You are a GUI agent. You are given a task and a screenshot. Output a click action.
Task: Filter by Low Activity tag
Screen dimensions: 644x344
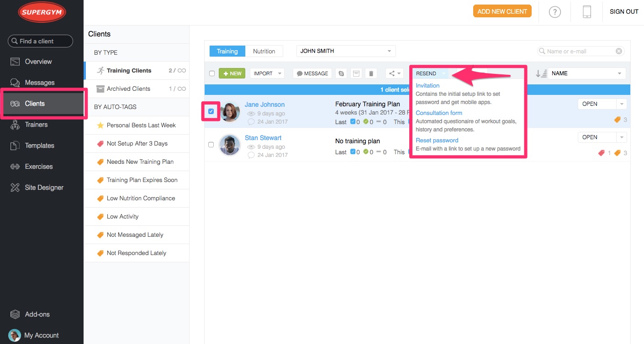click(x=137, y=217)
